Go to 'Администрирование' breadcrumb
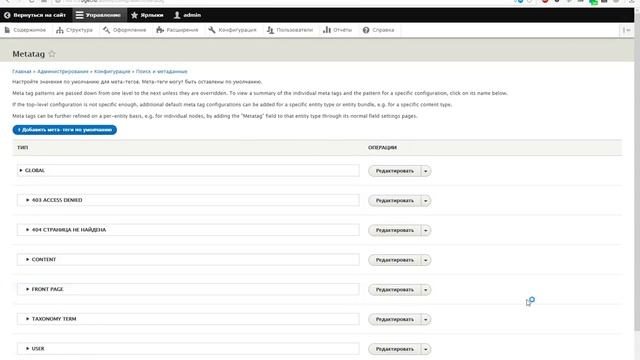The height and width of the screenshot is (360, 640). [62, 71]
